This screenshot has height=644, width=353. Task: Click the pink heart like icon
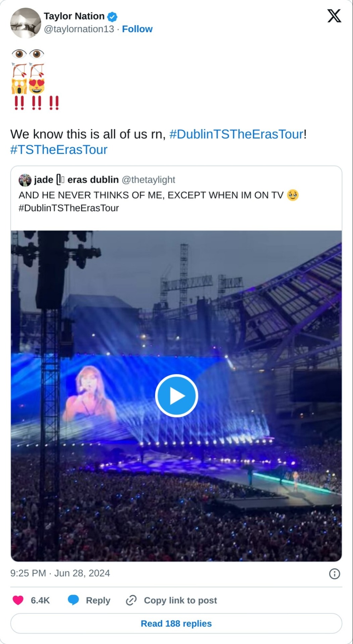(x=18, y=600)
